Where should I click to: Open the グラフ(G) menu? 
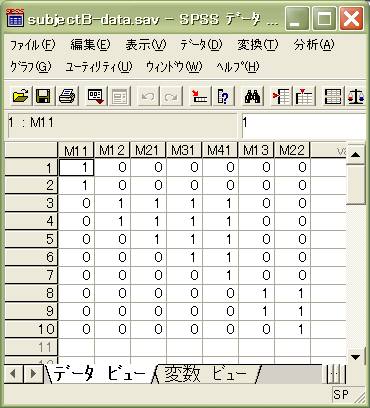[x=31, y=67]
